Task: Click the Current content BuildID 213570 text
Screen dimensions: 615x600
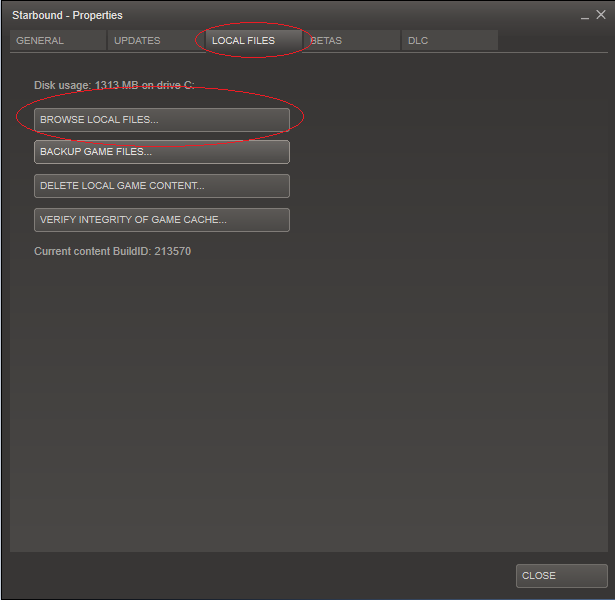Action: 113,251
